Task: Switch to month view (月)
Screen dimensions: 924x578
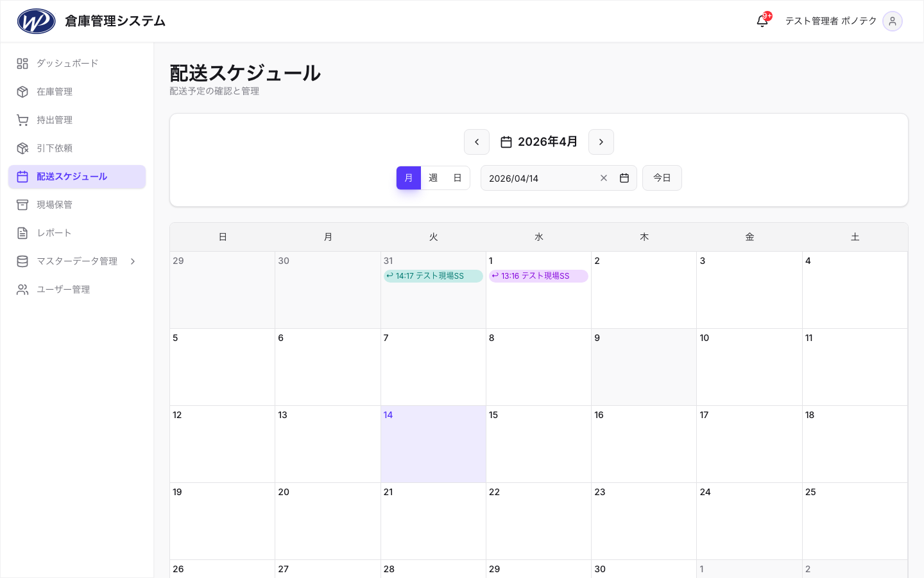Action: click(409, 178)
